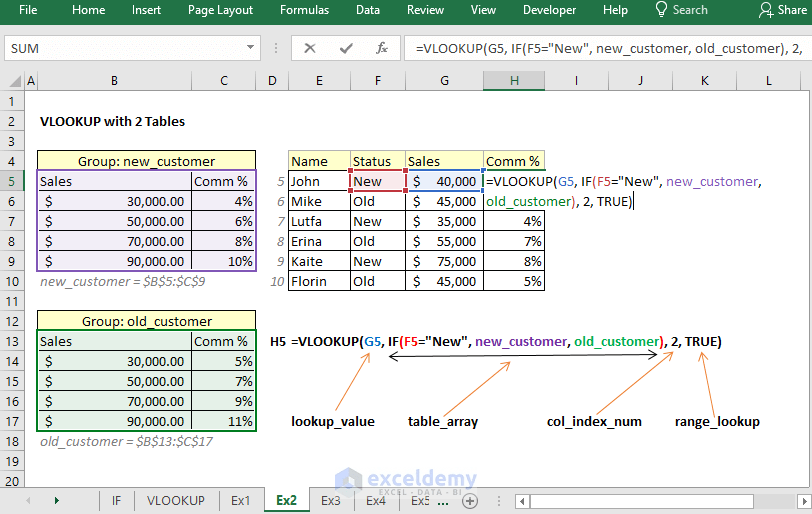Open the Formulas ribbon tab
Image resolution: width=812 pixels, height=514 pixels.
coord(304,10)
